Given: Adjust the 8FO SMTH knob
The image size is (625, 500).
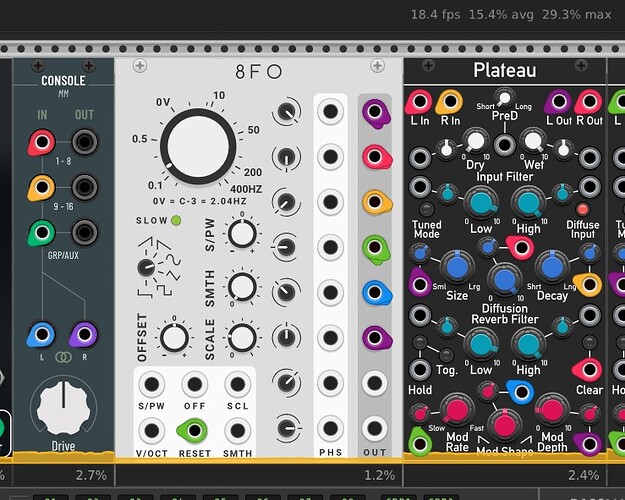Looking at the screenshot, I should pyautogui.click(x=242, y=286).
